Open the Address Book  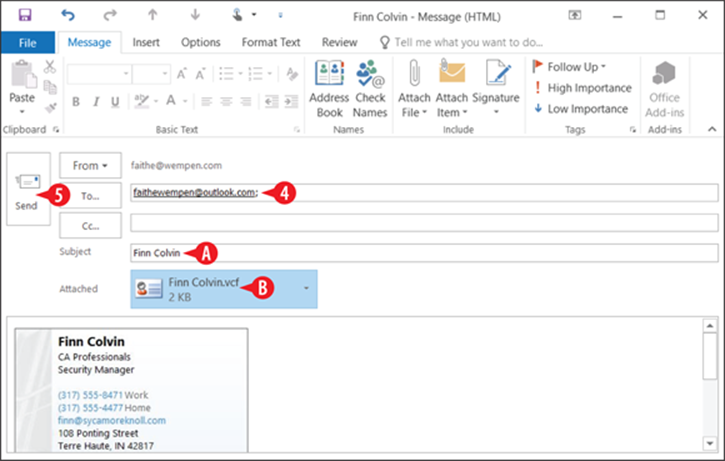tap(329, 89)
